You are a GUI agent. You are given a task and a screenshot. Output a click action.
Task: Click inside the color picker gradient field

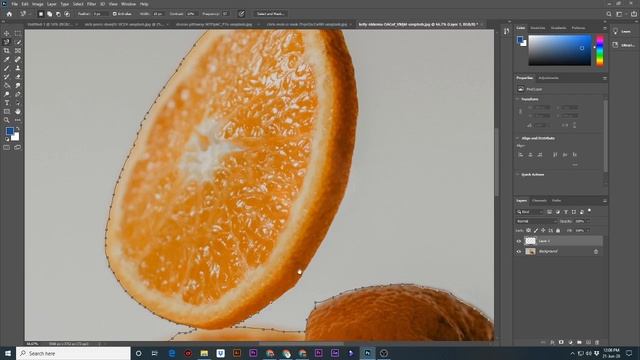pos(560,51)
